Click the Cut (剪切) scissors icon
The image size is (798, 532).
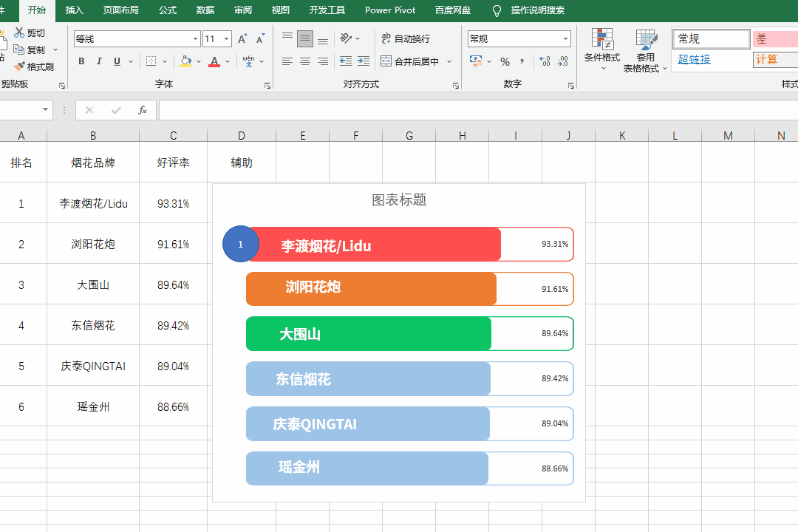coord(19,33)
